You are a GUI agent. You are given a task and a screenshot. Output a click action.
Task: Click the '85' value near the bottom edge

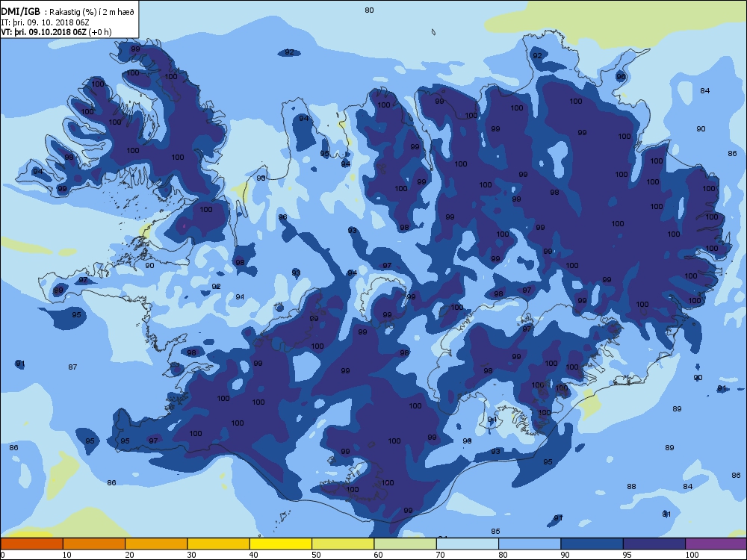point(495,532)
